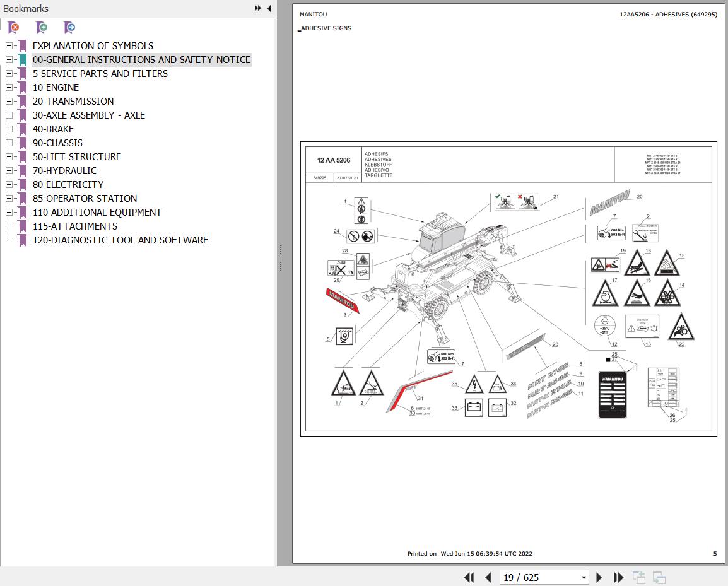Expand the 50-LIFT STRUCTURE bookmark node

(9, 157)
